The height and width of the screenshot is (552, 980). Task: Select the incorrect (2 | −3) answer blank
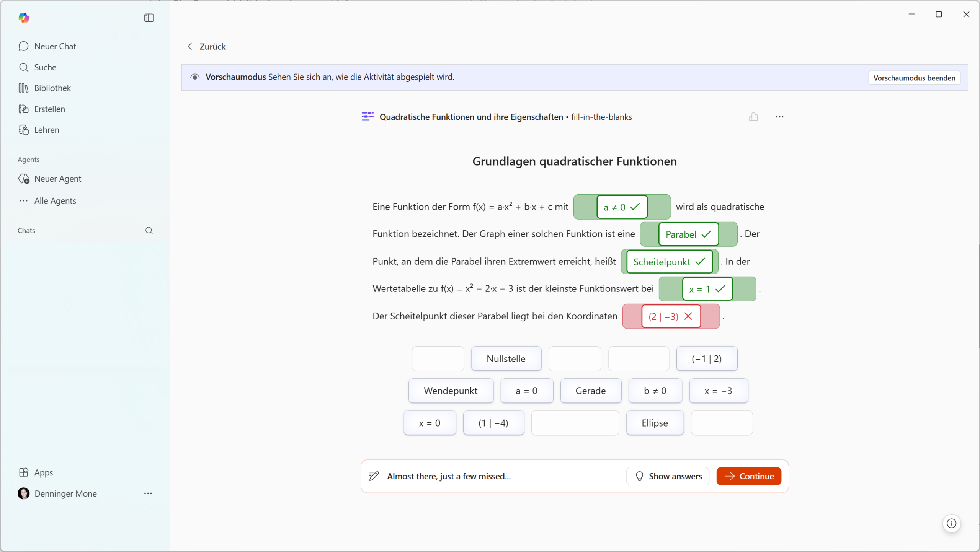pyautogui.click(x=671, y=316)
